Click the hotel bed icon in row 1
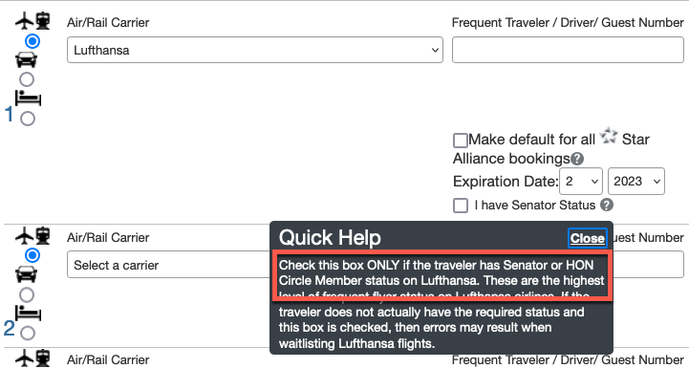689x370 pixels. tap(28, 98)
